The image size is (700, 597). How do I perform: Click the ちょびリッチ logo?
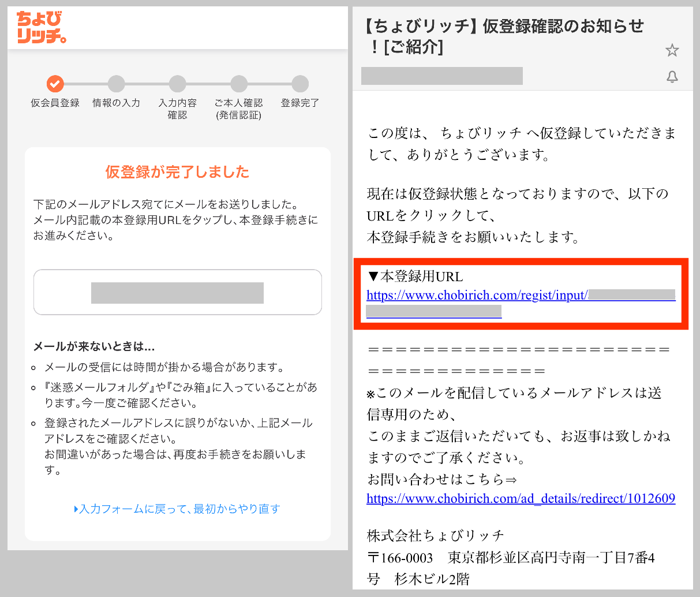pos(41,27)
